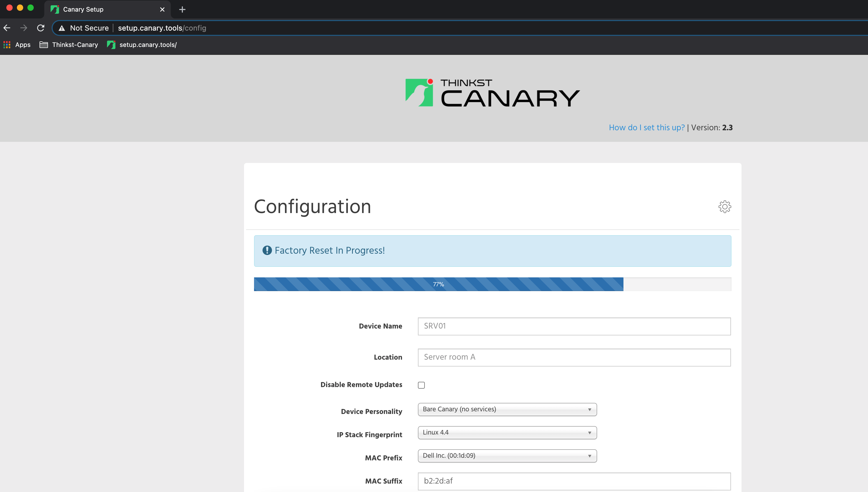Click the address bar URL
Viewport: 868px width, 492px height.
pos(162,28)
